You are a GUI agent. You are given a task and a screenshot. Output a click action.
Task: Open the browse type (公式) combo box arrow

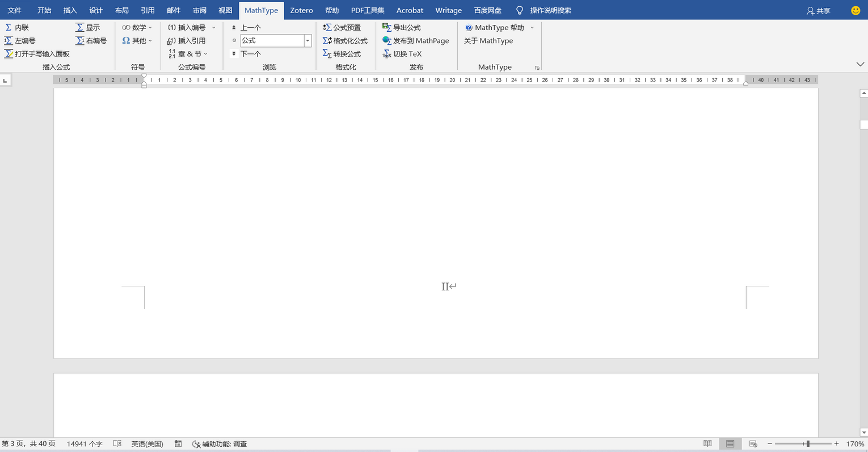pos(307,41)
